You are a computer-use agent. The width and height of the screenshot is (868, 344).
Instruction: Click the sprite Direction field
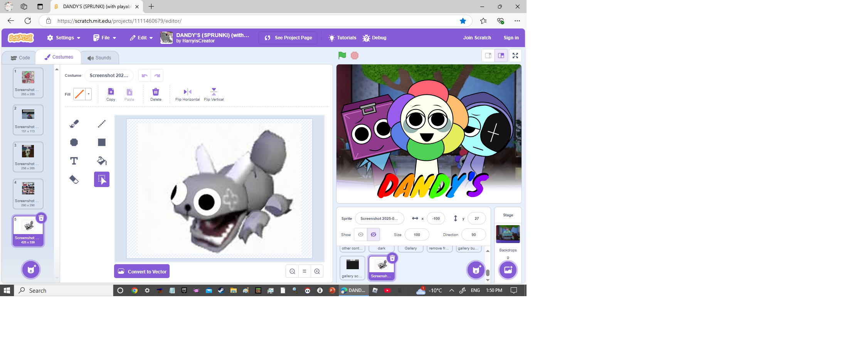tap(474, 235)
